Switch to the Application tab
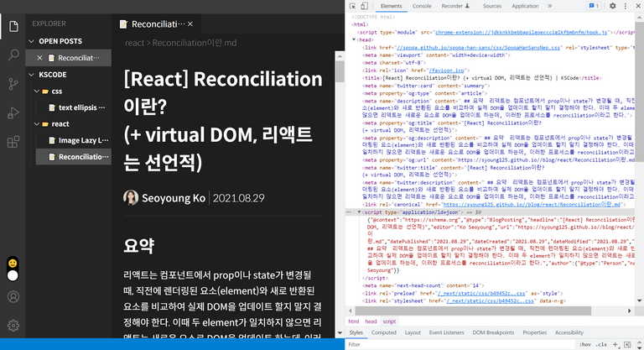Image resolution: width=644 pixels, height=350 pixels. pos(525,6)
